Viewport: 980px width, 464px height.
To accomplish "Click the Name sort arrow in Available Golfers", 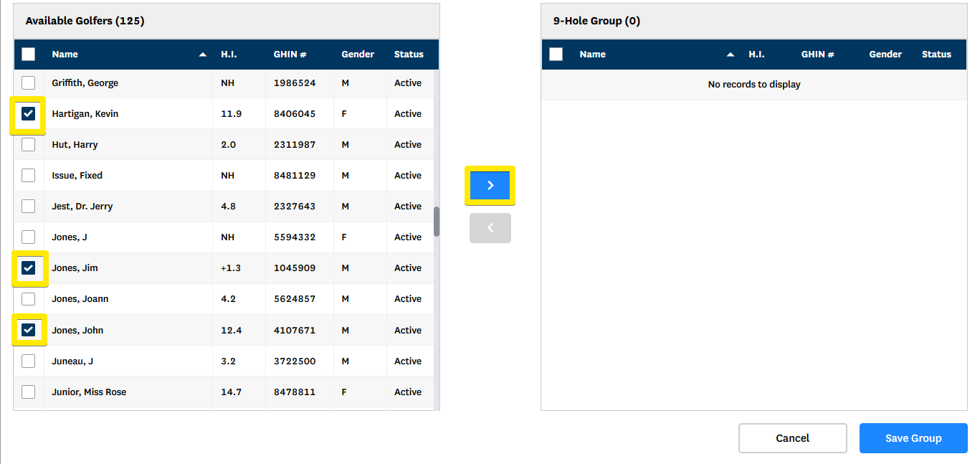I will (203, 55).
